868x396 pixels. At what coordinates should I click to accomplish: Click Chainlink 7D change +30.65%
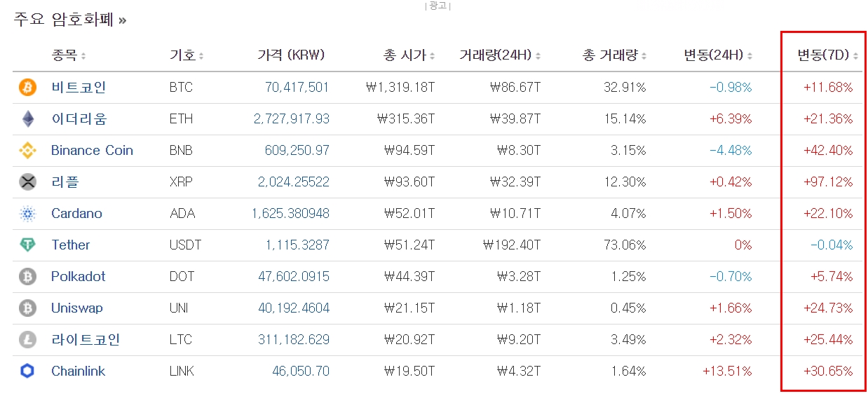828,371
